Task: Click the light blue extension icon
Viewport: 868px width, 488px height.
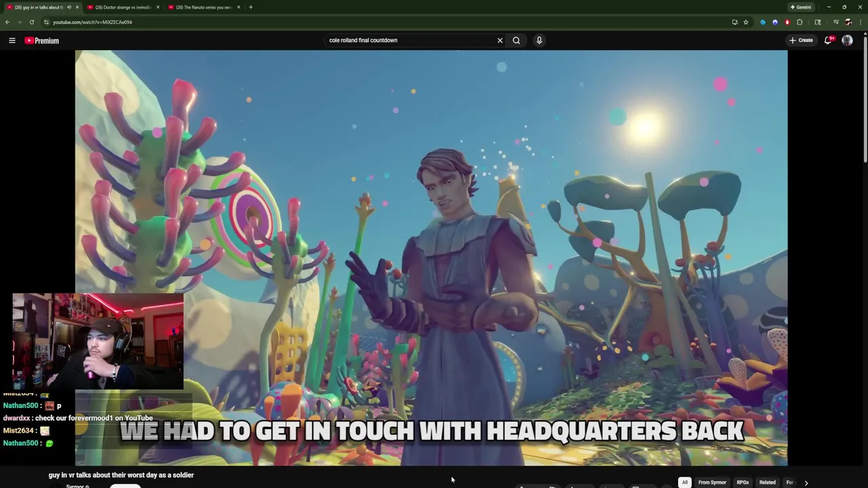Action: (763, 22)
